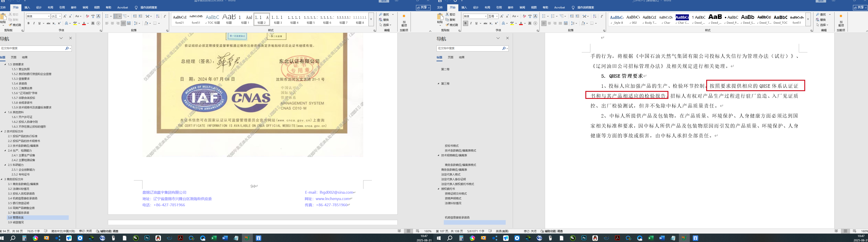Switch to 页面 tab in the left navigation pane
Image resolution: width=868 pixels, height=242 pixels.
point(13,57)
